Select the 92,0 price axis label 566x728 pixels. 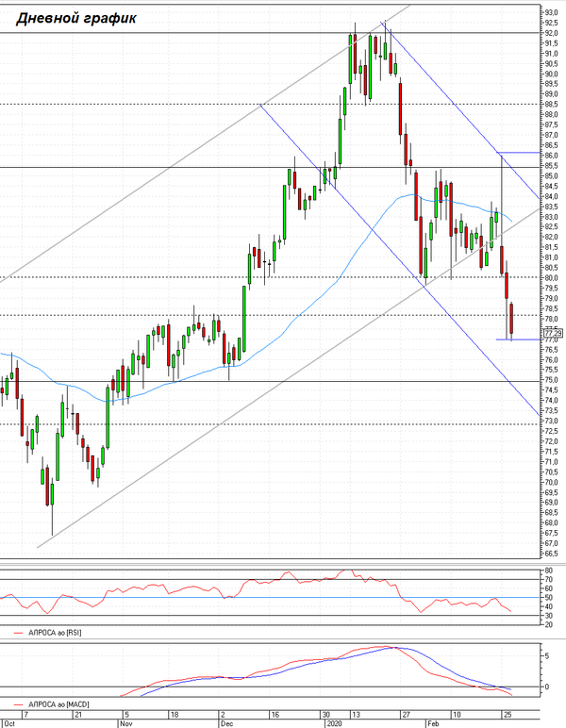(552, 33)
